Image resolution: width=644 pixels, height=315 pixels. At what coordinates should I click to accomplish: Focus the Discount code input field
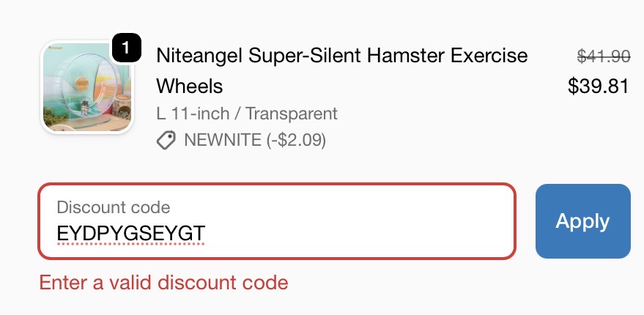coord(277,221)
